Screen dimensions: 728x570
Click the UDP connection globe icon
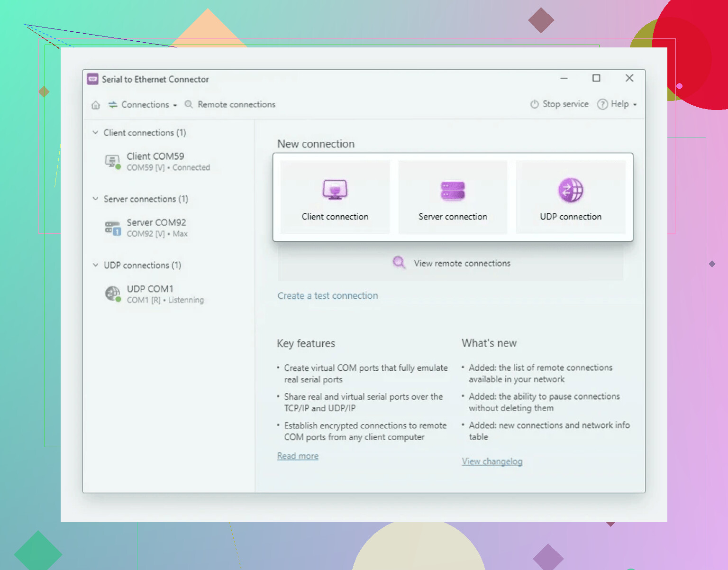[x=571, y=190]
